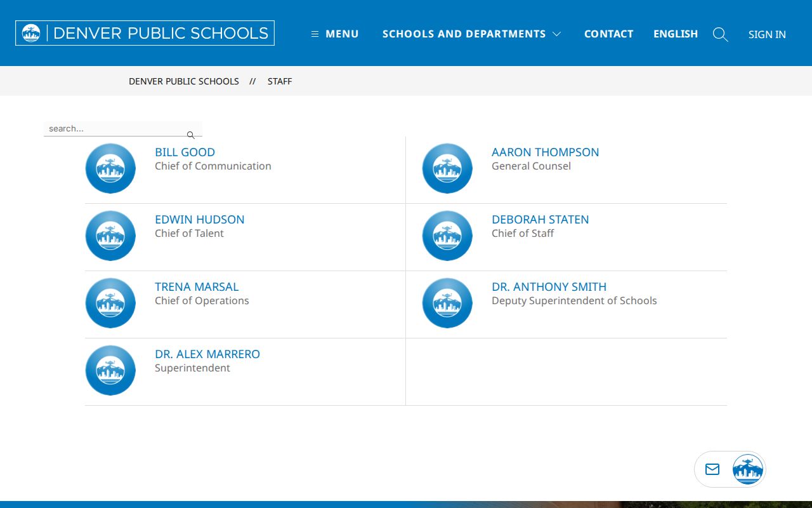
Task: Click the Denver Public Schools header logo
Action: tap(145, 33)
